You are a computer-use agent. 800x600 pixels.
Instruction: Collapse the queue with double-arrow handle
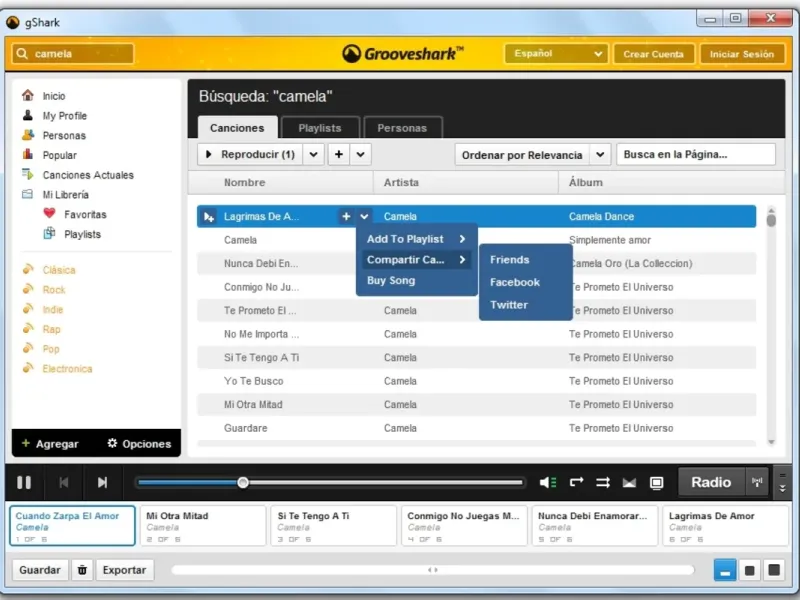[782, 482]
